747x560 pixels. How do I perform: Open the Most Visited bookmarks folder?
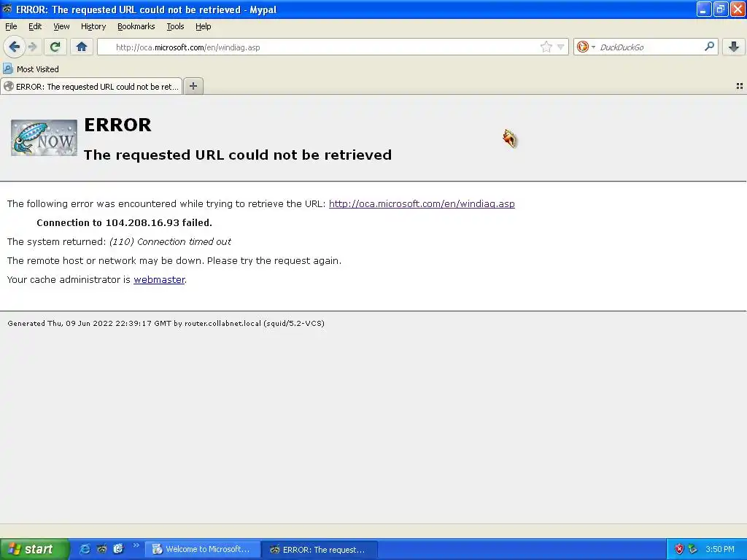pyautogui.click(x=31, y=69)
